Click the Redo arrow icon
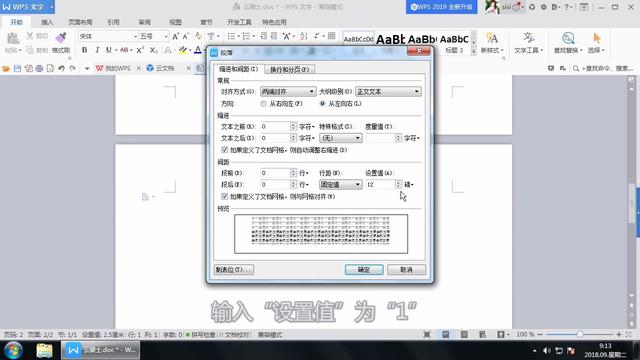640x360 pixels. tap(73, 69)
